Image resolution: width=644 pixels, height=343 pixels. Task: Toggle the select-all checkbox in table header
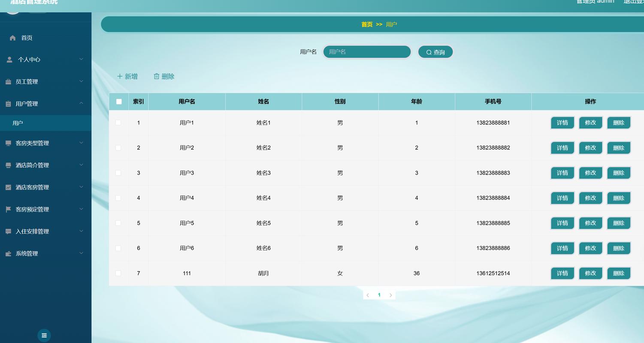(119, 102)
